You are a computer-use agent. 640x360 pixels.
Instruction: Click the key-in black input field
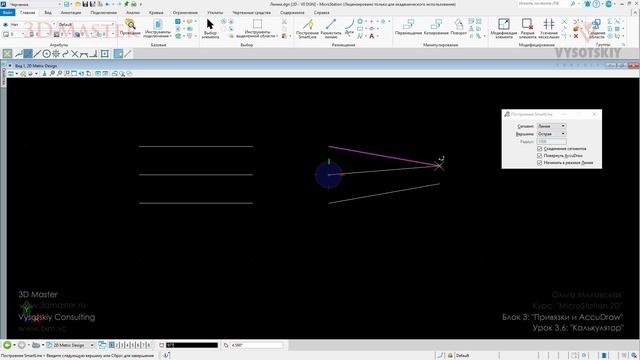click(192, 345)
